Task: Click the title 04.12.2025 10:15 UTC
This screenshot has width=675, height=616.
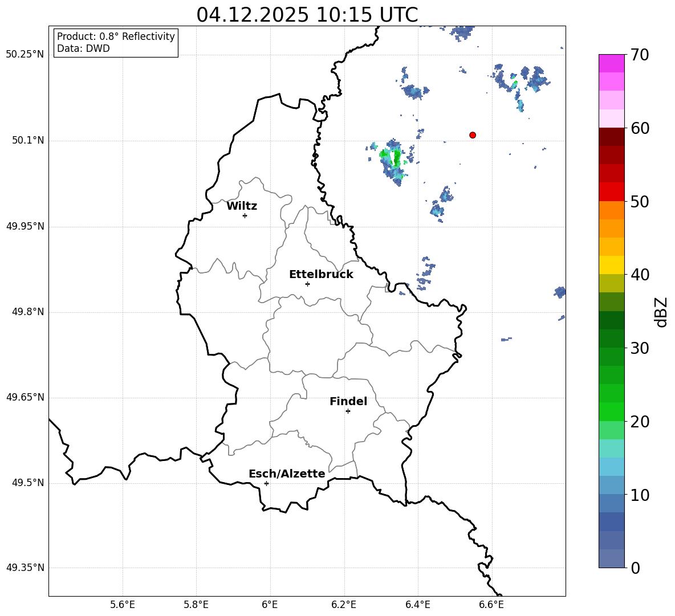Action: click(x=307, y=15)
